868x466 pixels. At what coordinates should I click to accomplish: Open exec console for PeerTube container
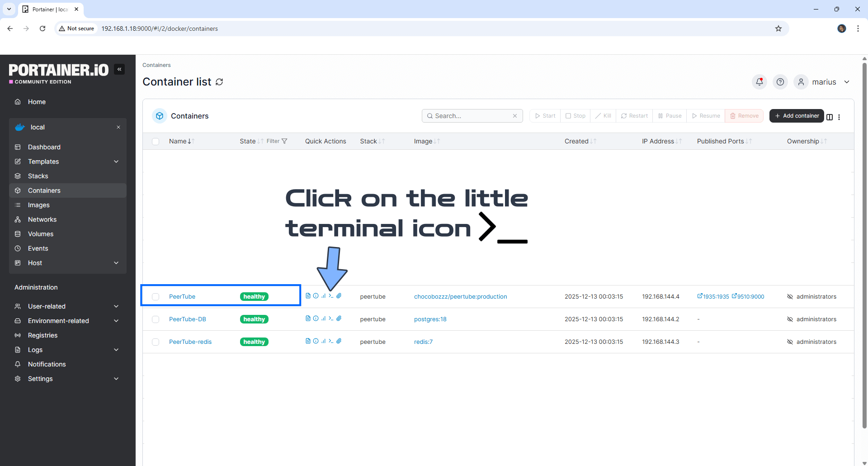coord(331,296)
